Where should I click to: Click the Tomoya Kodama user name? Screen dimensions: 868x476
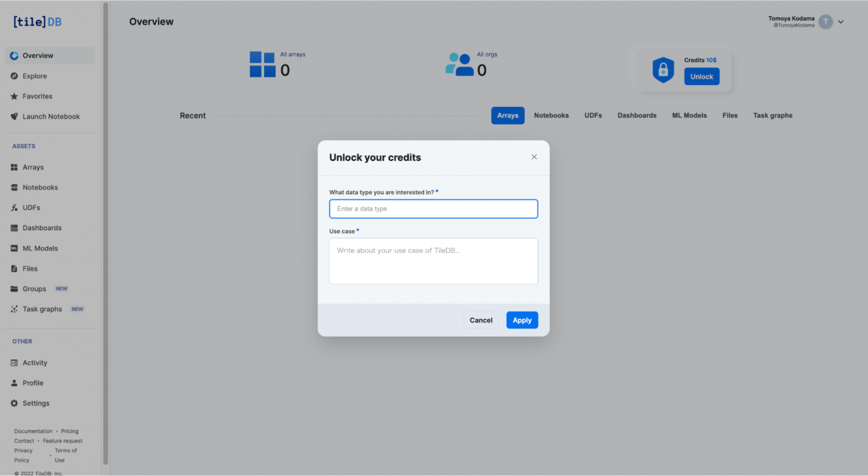point(791,19)
